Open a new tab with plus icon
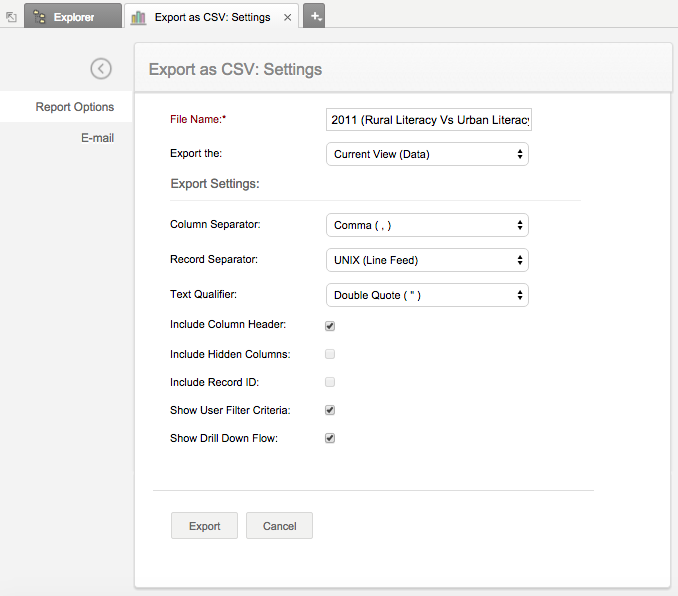This screenshot has width=678, height=596. tap(315, 16)
